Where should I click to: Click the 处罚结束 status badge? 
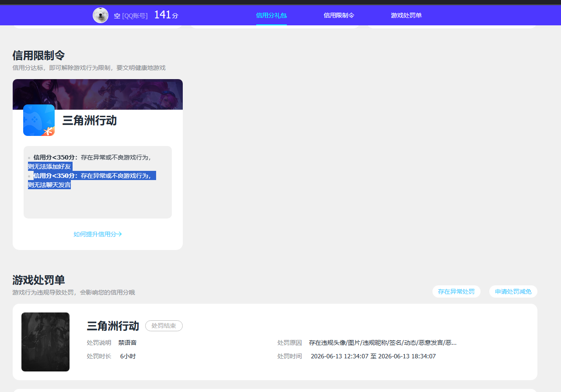pyautogui.click(x=164, y=326)
